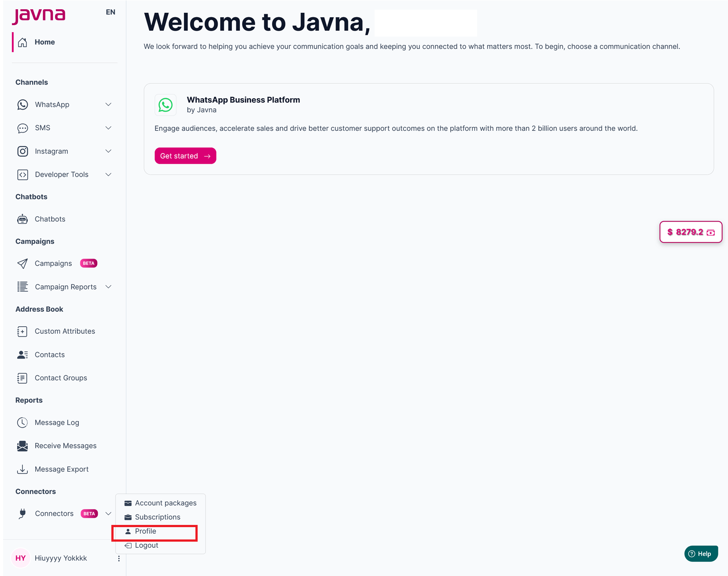Open the EN language selector
The image size is (728, 576).
tap(110, 12)
